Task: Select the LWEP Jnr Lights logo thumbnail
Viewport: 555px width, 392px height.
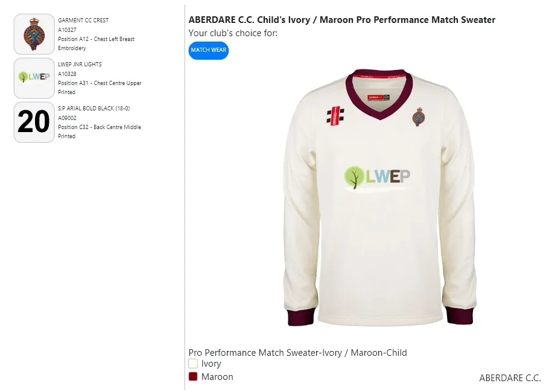Action: [34, 78]
